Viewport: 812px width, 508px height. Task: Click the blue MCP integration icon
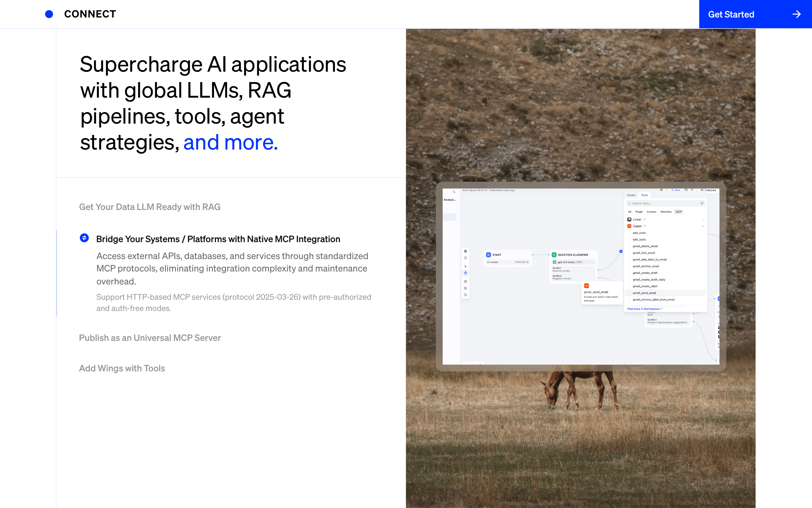click(84, 238)
